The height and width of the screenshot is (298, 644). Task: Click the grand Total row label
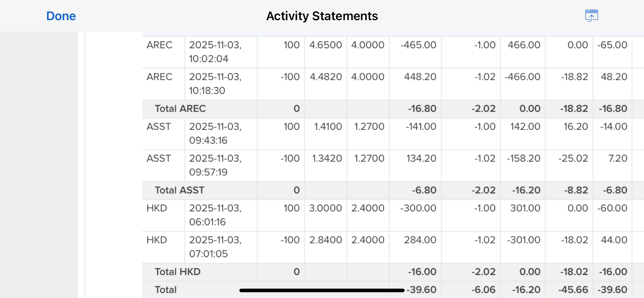click(x=166, y=290)
